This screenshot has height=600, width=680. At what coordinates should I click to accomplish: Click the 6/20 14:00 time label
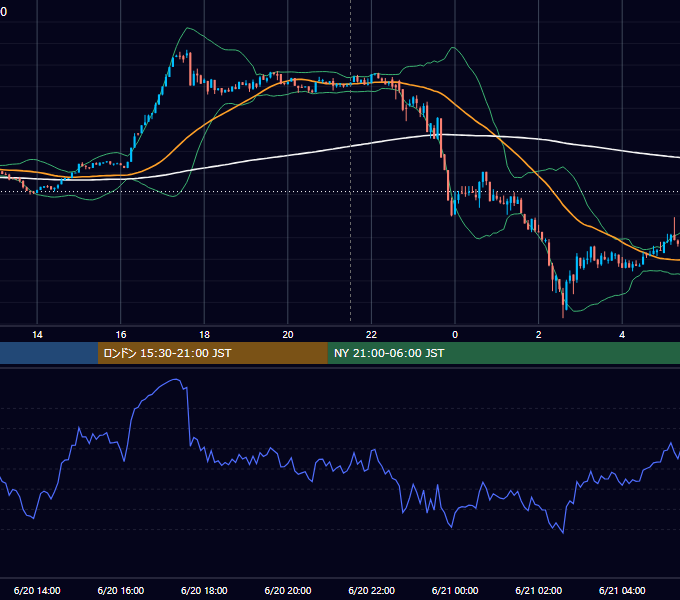(x=37, y=590)
